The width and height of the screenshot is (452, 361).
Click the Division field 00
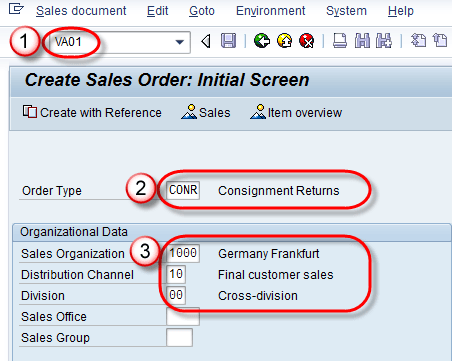tap(176, 295)
